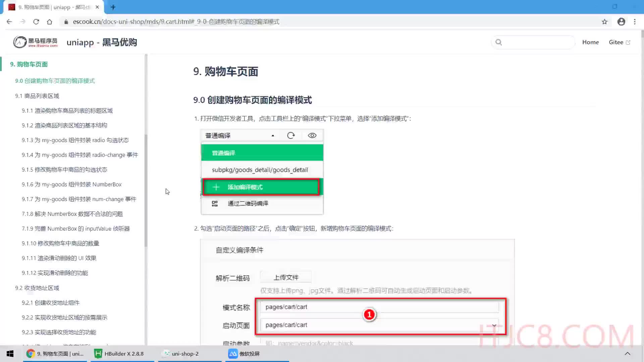The image size is (644, 362).
Task: Click the 黑马程序员 logo in the header
Action: coord(35,42)
